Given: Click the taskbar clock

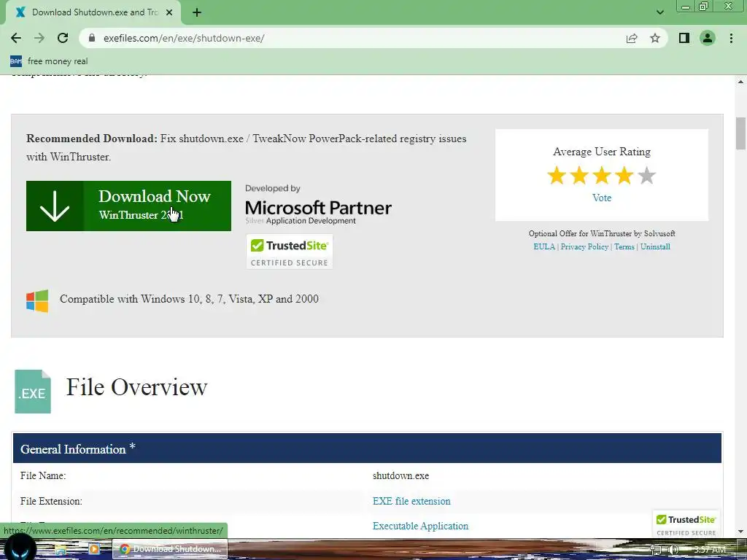Looking at the screenshot, I should [x=710, y=550].
